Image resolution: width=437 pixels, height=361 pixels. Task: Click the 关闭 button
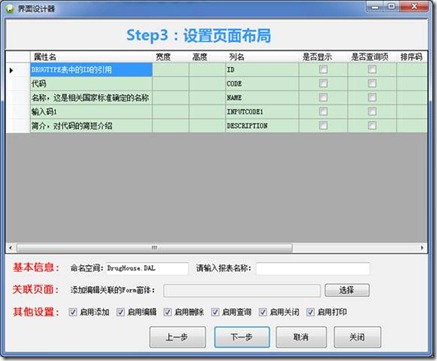point(357,337)
